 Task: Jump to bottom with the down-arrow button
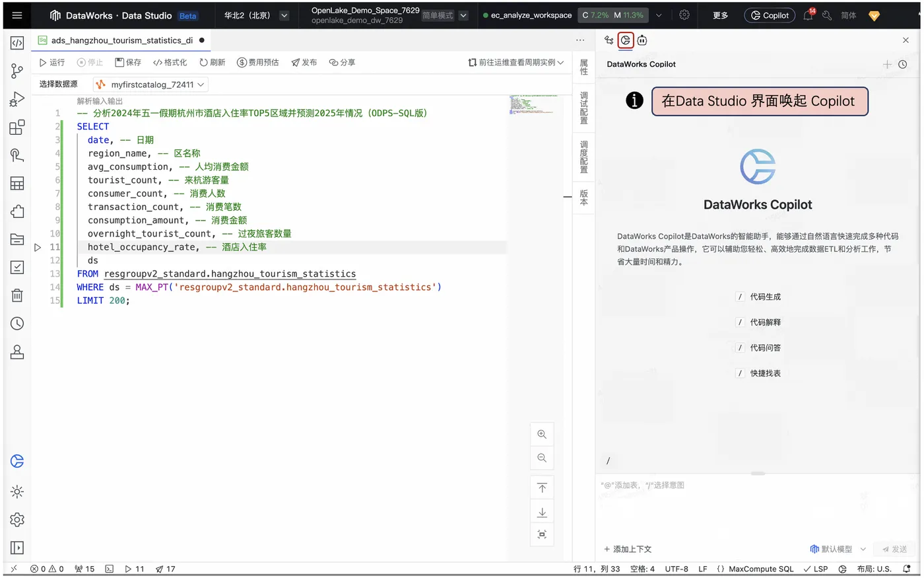click(x=542, y=512)
